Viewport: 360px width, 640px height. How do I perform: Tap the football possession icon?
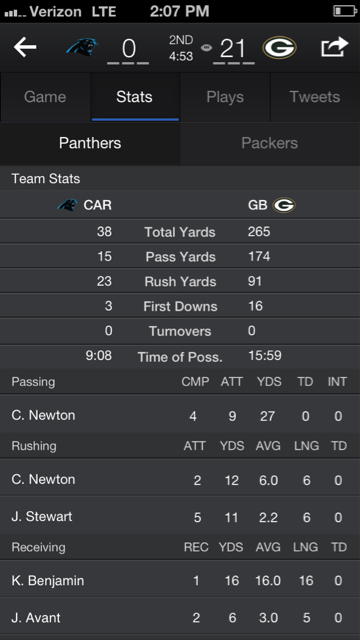[x=206, y=48]
